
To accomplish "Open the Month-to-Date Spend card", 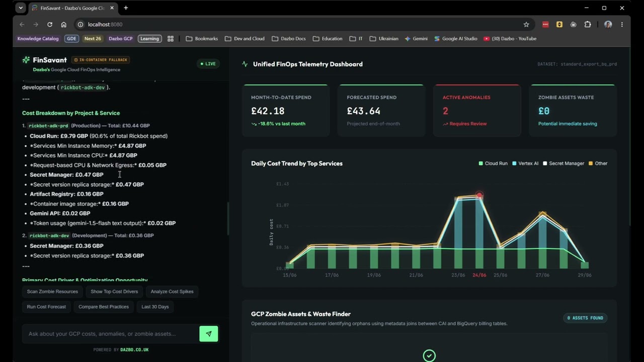I will (x=286, y=110).
